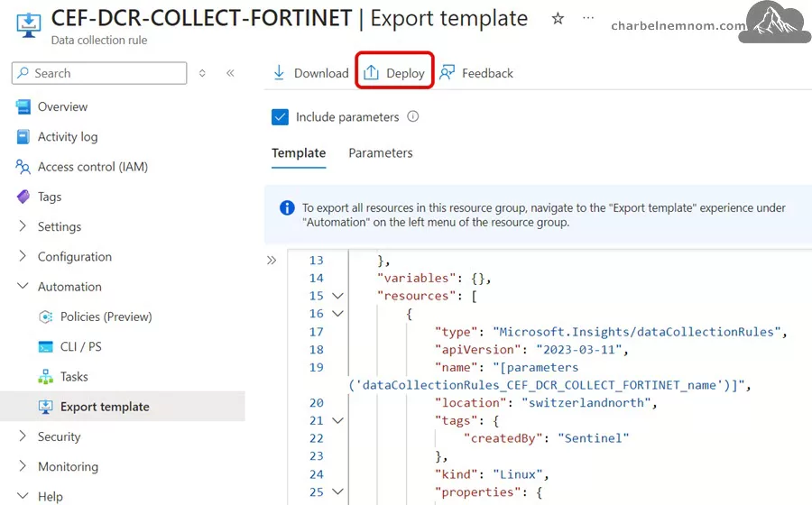
Task: Switch to the Template tab
Action: [x=299, y=153]
